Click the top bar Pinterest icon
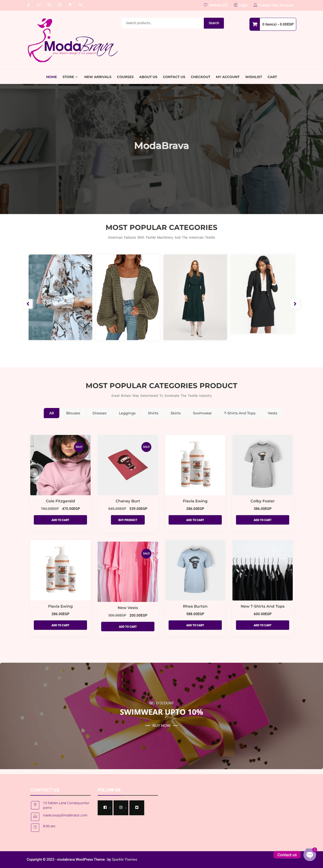Screen dimensions: 323x868 [x=70, y=5]
